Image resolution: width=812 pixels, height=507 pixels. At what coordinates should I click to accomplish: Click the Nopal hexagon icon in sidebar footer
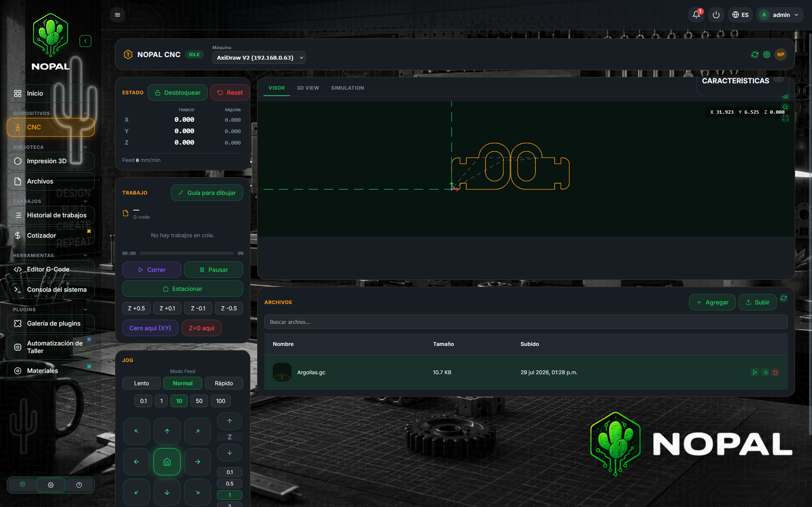click(x=22, y=485)
